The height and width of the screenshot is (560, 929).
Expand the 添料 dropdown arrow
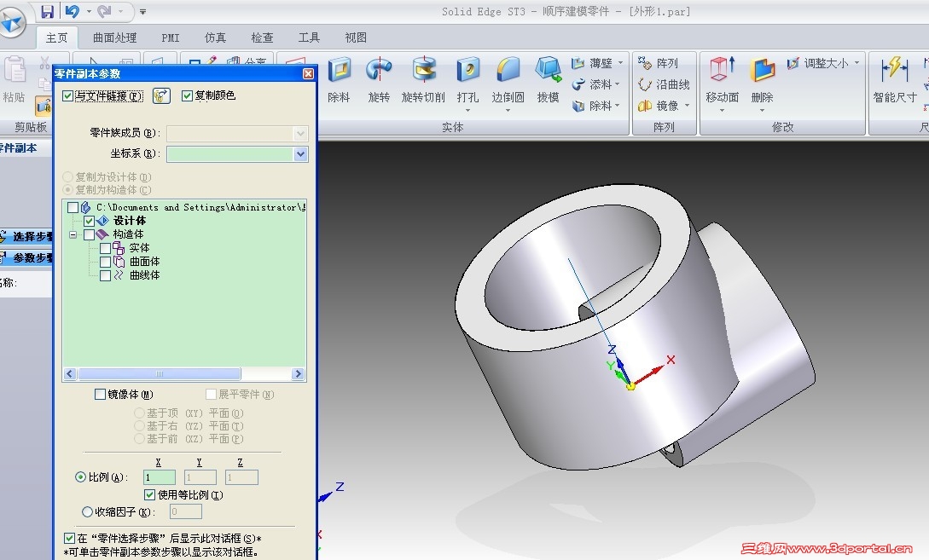tap(618, 84)
